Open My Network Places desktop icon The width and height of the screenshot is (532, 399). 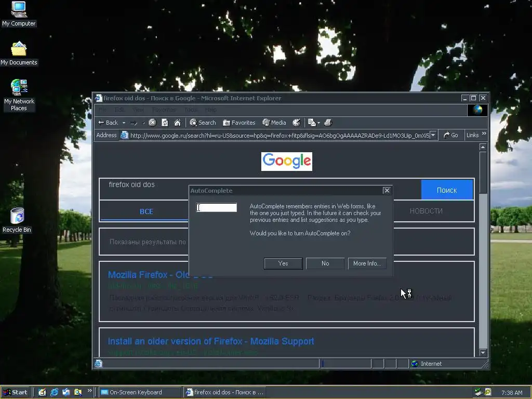point(19,96)
